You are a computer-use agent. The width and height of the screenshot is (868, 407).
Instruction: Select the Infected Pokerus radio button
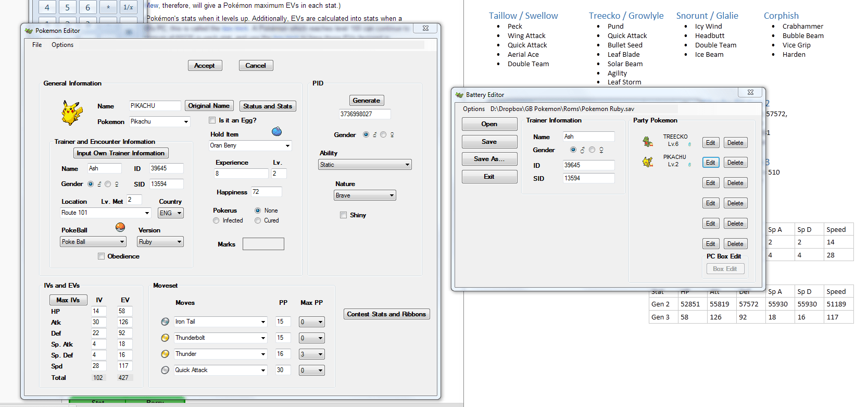(x=216, y=220)
